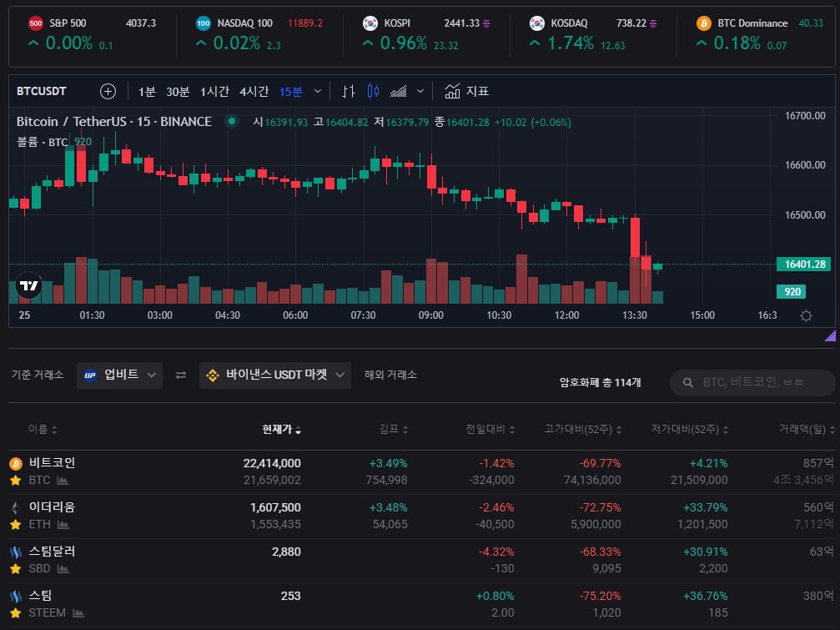Screen dimensions: 840x630
Task: Select the bar chart style icon
Action: point(349,92)
